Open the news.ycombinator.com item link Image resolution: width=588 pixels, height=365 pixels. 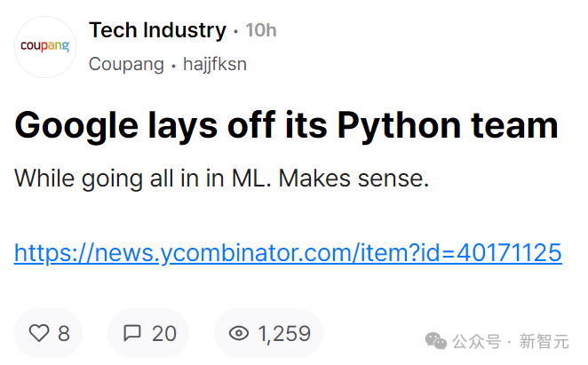pos(288,253)
